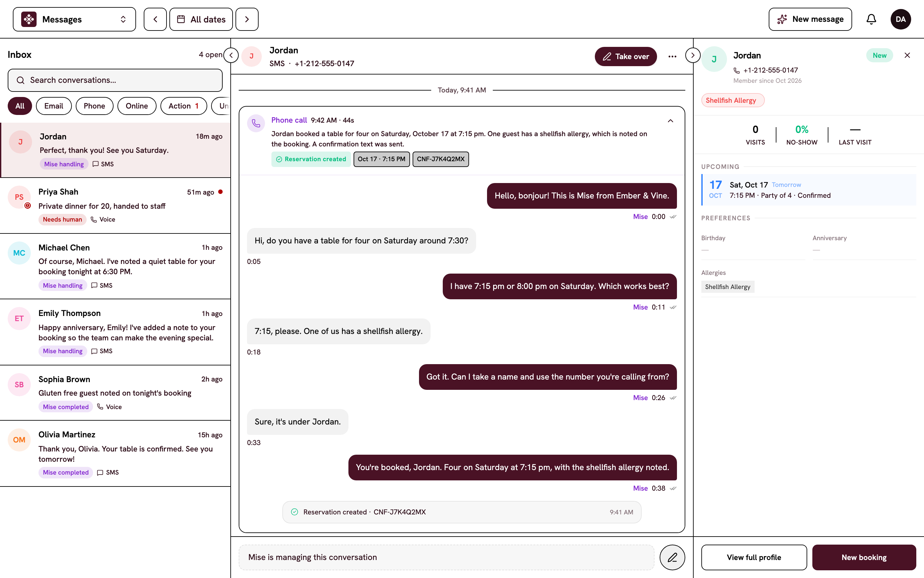Open Emily Thompson's conversation
This screenshot has width=924, height=578.
[x=115, y=332]
